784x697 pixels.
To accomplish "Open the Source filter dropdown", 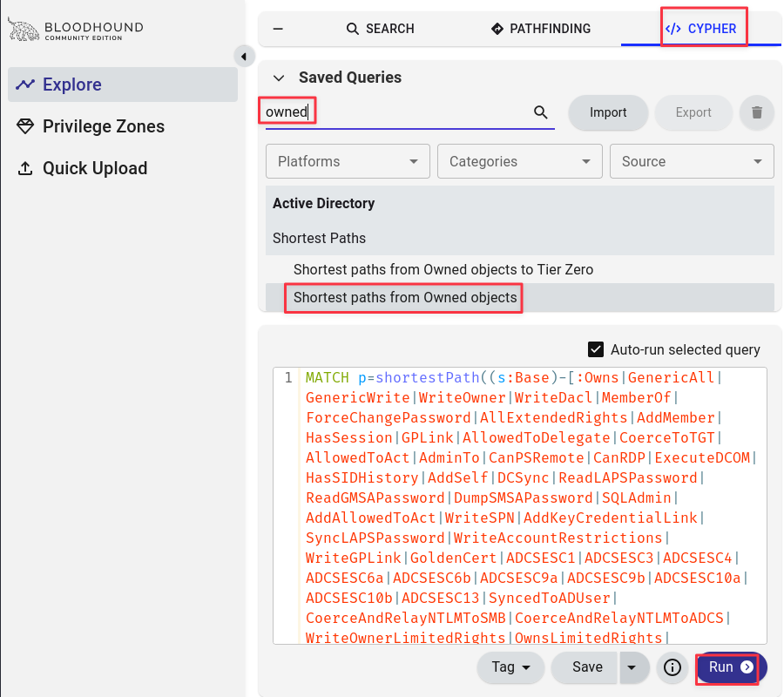I will pos(692,161).
